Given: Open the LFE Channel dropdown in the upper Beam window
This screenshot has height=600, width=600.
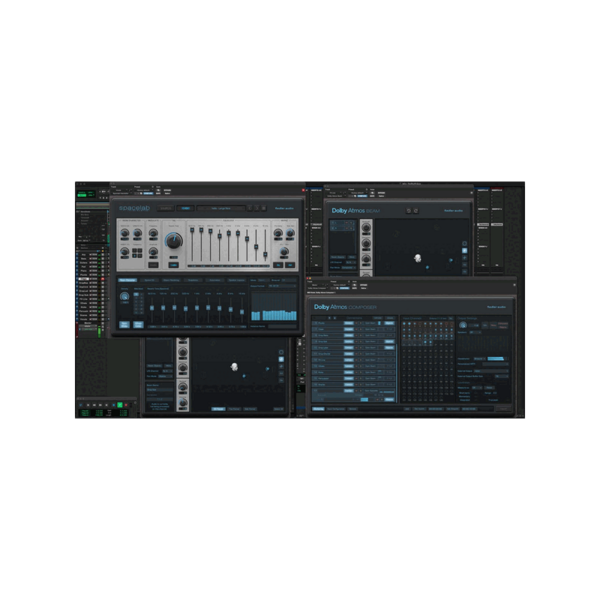Looking at the screenshot, I should point(351,262).
